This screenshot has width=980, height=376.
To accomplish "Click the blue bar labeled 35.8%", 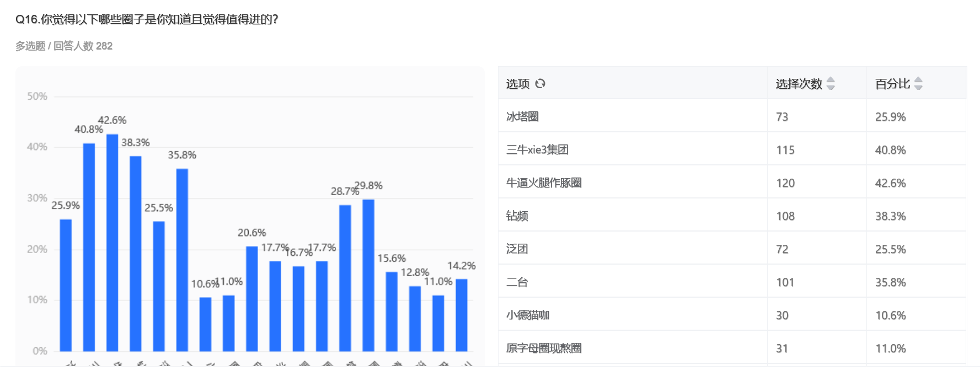I will coord(182,260).
